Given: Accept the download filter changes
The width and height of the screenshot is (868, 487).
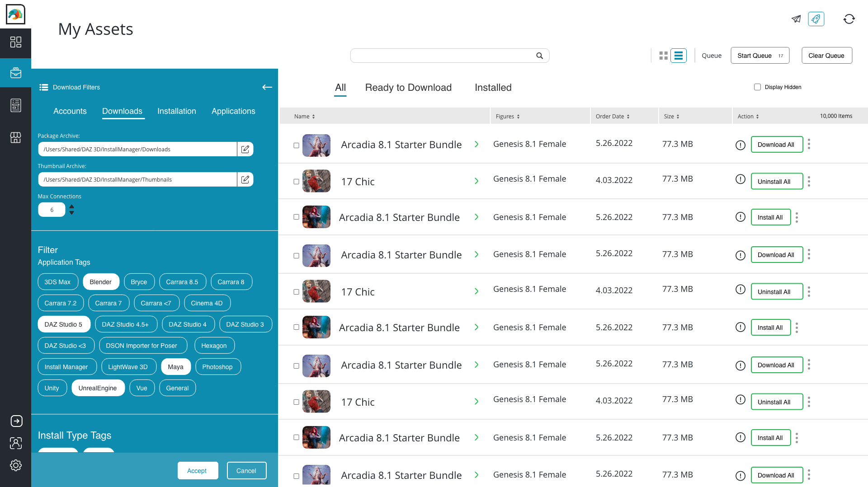Looking at the screenshot, I should pyautogui.click(x=198, y=471).
